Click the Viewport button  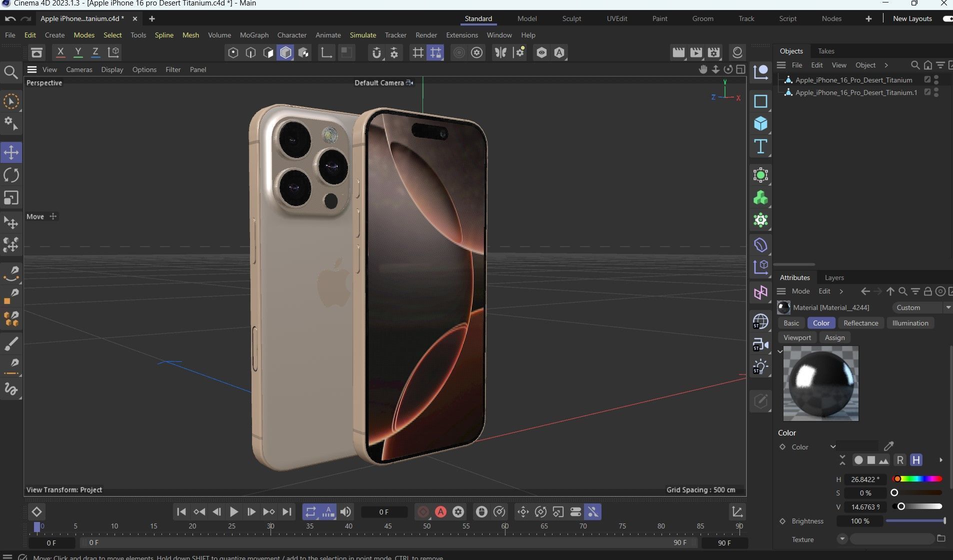tap(797, 337)
